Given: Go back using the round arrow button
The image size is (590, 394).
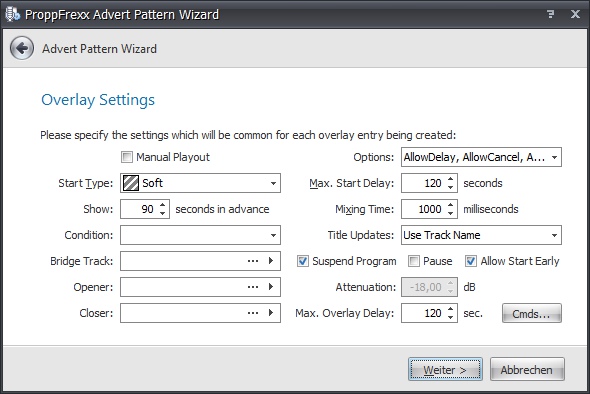Looking at the screenshot, I should [x=22, y=48].
